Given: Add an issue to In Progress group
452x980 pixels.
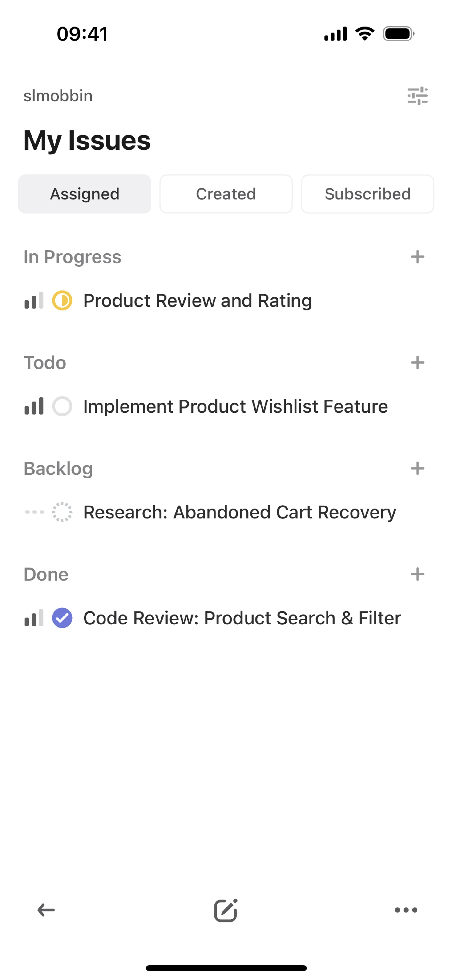Looking at the screenshot, I should click(417, 257).
